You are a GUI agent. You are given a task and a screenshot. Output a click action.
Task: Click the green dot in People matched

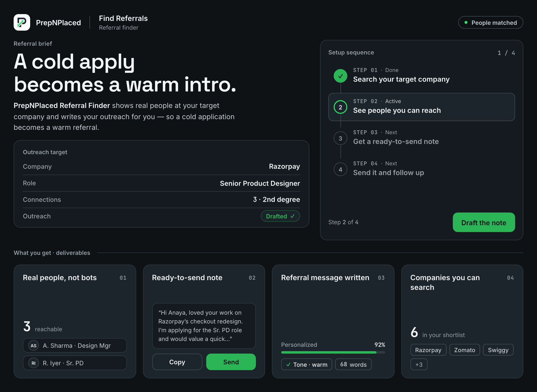click(466, 23)
